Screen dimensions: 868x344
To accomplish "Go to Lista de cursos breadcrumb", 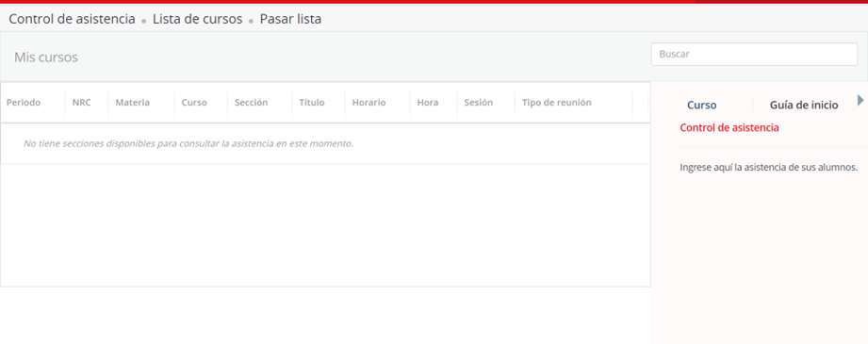I will 198,19.
